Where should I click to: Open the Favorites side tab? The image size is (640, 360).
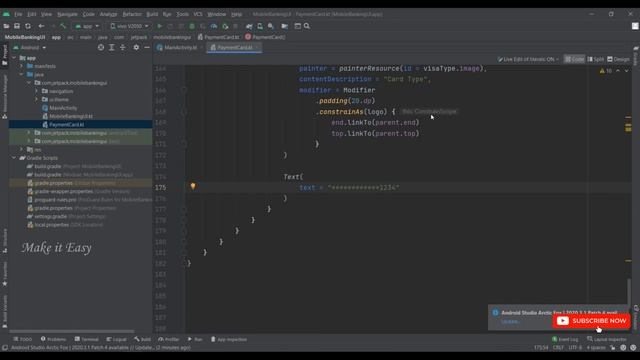pyautogui.click(x=4, y=273)
